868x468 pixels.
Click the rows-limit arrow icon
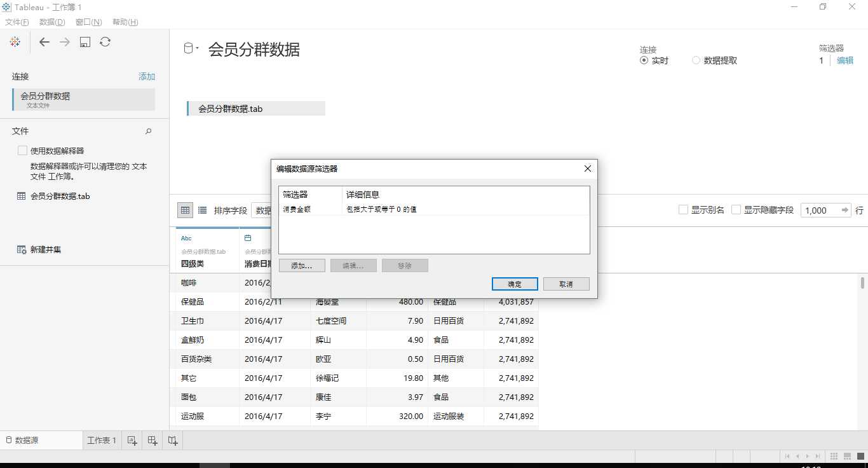coord(845,210)
